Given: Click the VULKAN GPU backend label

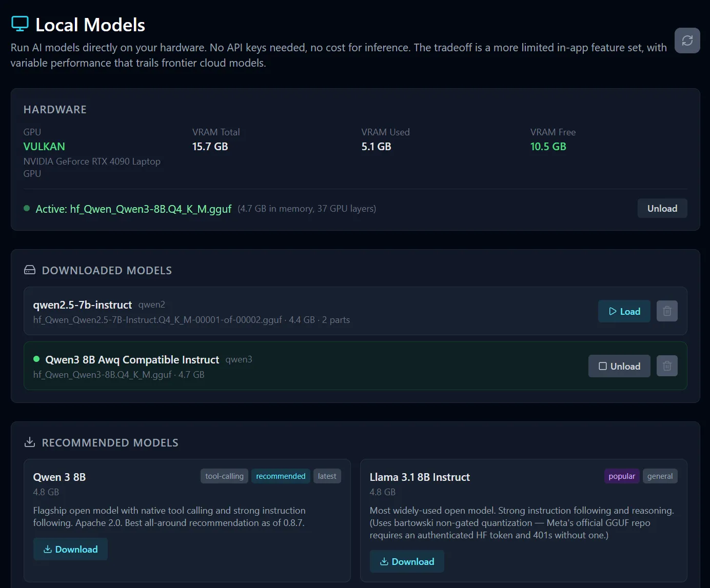Looking at the screenshot, I should coord(44,147).
